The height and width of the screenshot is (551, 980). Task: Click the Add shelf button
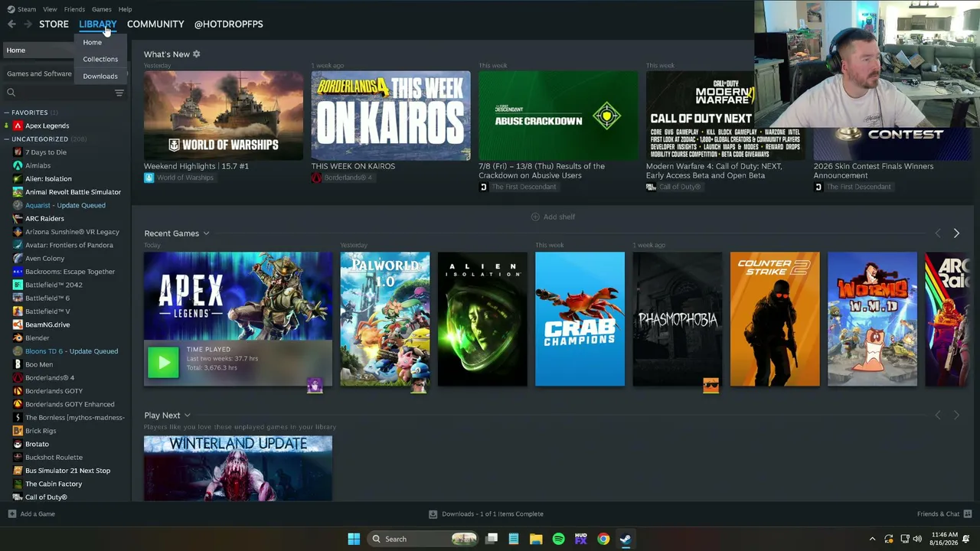click(553, 217)
